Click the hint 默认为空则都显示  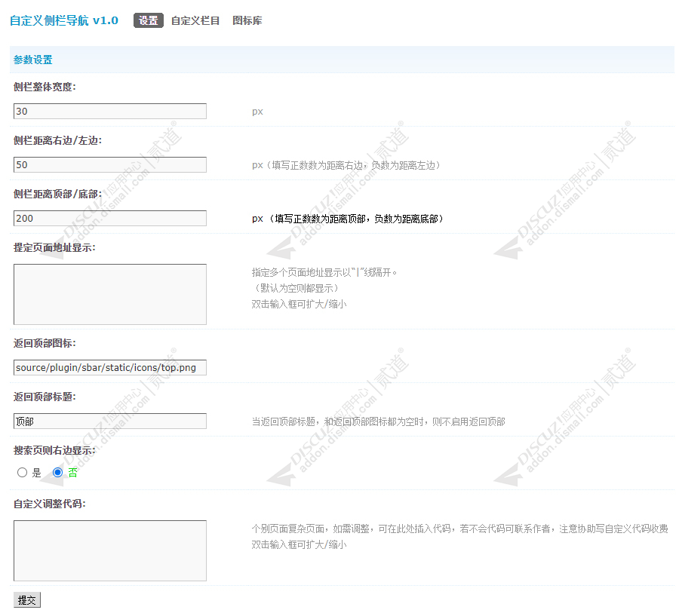click(296, 288)
